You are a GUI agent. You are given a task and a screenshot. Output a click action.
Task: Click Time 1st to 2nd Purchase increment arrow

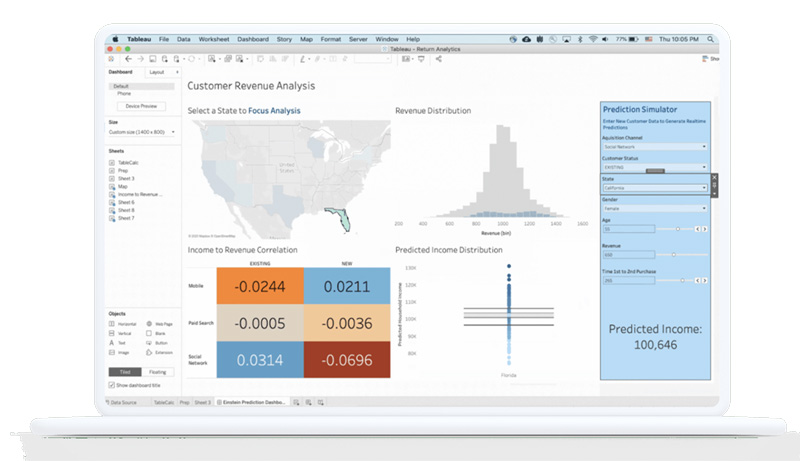click(x=705, y=280)
